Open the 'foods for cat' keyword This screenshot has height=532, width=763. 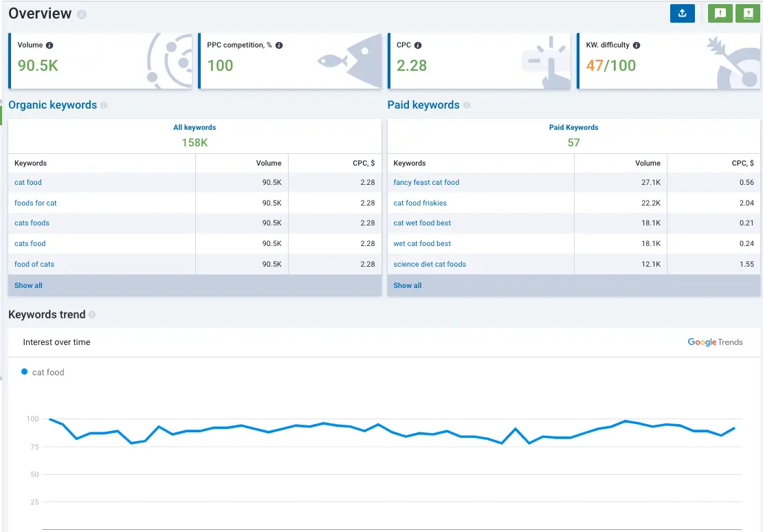click(36, 203)
